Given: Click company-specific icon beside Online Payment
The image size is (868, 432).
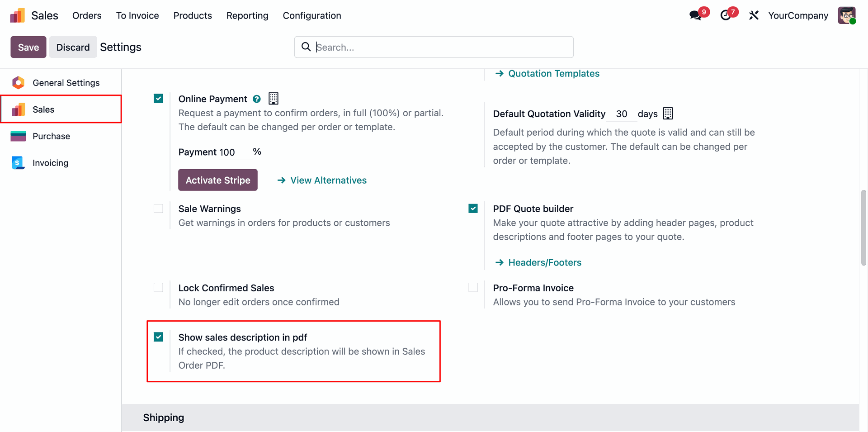Looking at the screenshot, I should pos(274,99).
